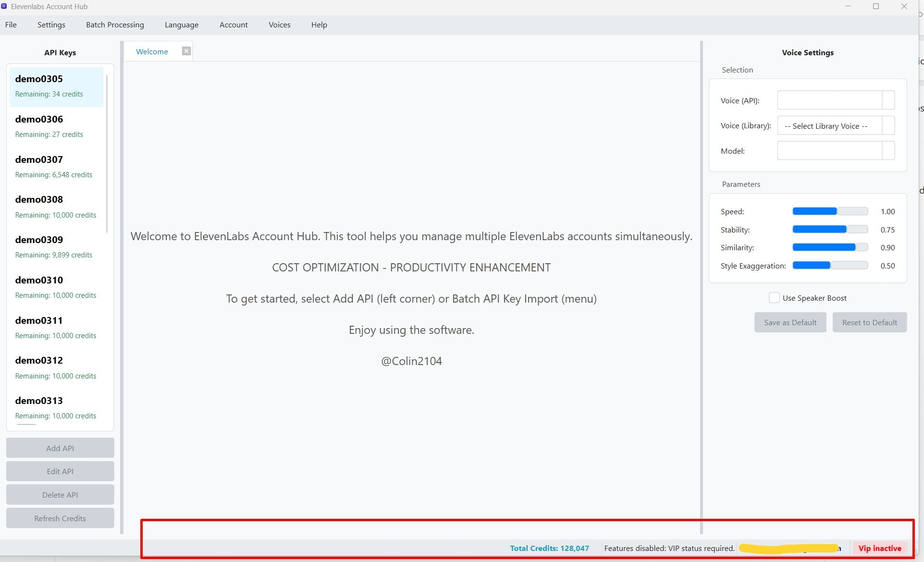Image resolution: width=924 pixels, height=562 pixels.
Task: Adjust the Stability slider
Action: pos(830,230)
